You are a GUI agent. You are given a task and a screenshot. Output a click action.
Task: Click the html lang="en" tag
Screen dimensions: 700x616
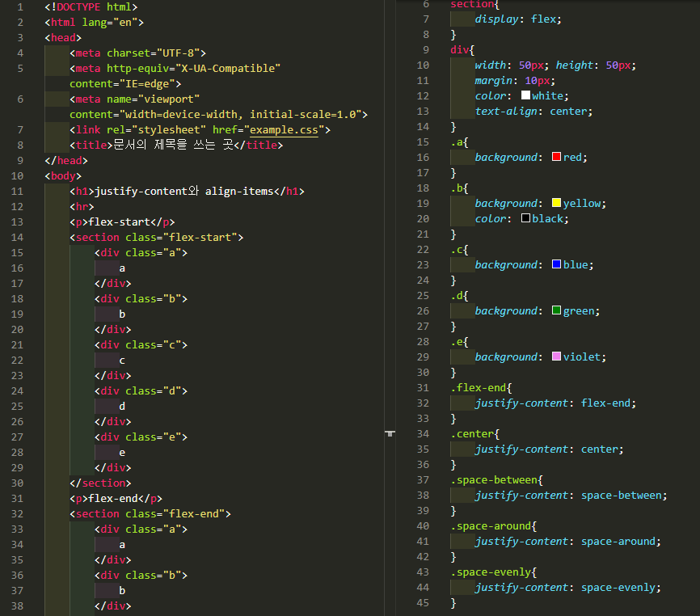click(x=95, y=23)
